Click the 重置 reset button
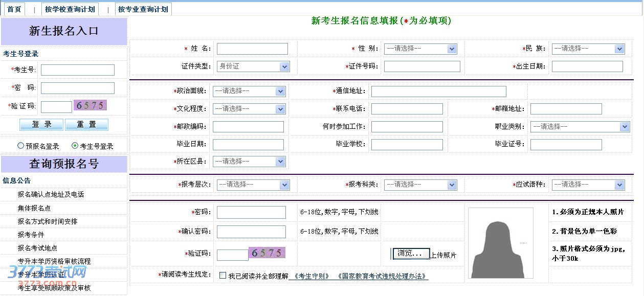This screenshot has height=296, width=644. (86, 125)
